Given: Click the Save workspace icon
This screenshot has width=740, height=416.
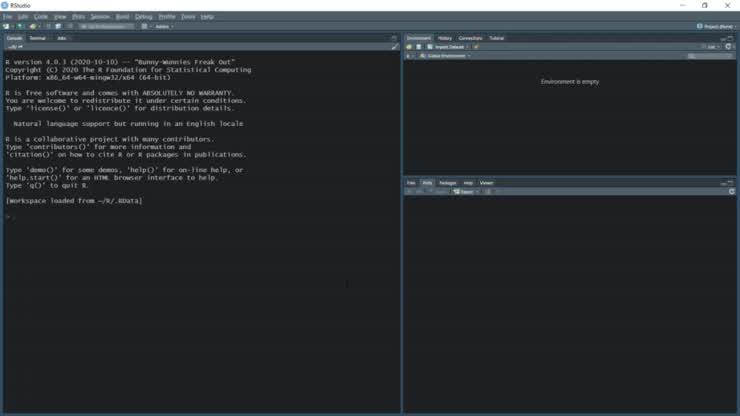Looking at the screenshot, I should (x=419, y=47).
